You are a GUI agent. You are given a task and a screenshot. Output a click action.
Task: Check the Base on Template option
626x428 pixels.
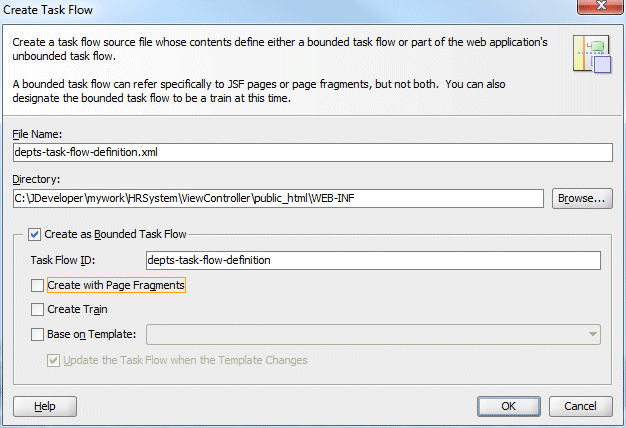[38, 334]
